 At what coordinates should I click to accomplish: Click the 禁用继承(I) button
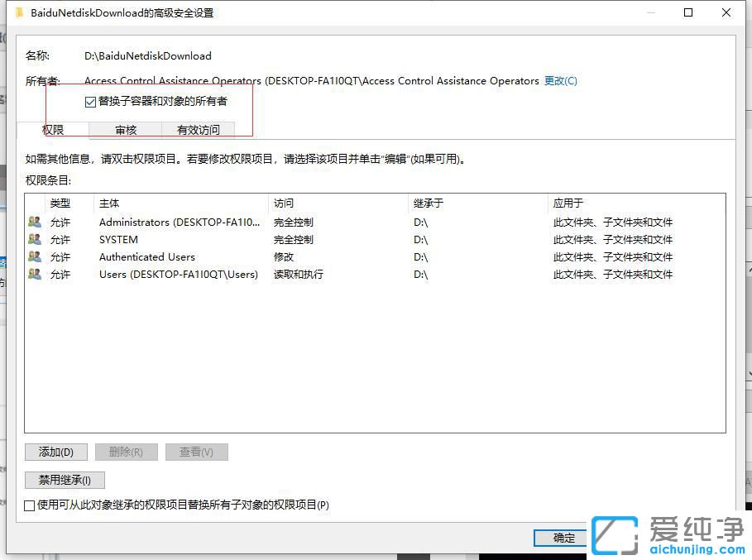tap(64, 480)
